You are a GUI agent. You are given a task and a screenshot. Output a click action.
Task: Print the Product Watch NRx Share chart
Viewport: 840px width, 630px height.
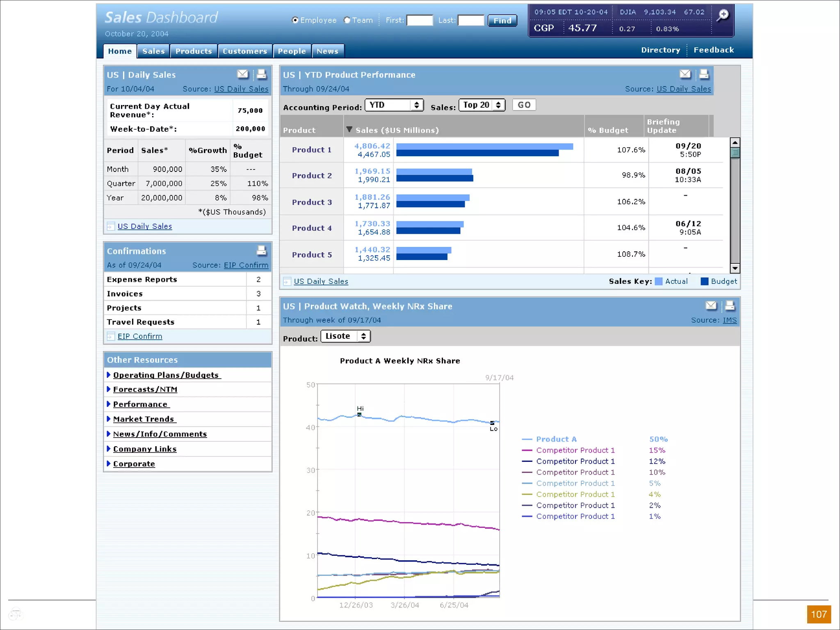tap(730, 306)
